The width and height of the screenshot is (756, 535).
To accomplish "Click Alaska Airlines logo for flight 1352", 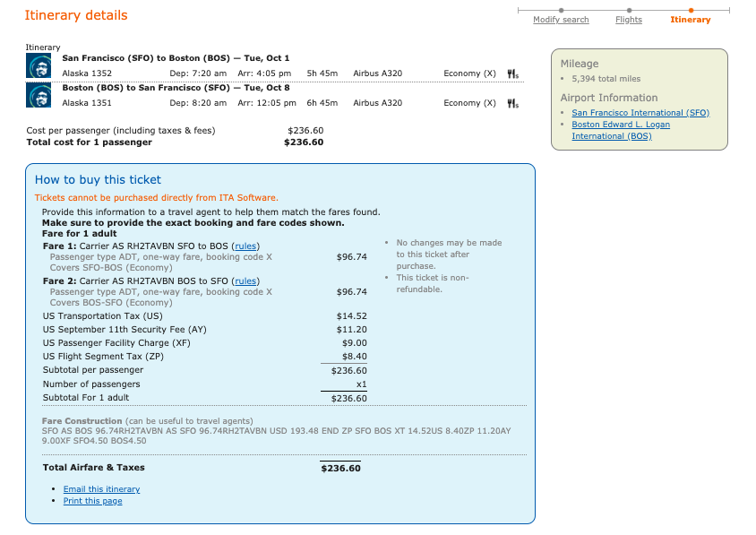I will [x=39, y=65].
